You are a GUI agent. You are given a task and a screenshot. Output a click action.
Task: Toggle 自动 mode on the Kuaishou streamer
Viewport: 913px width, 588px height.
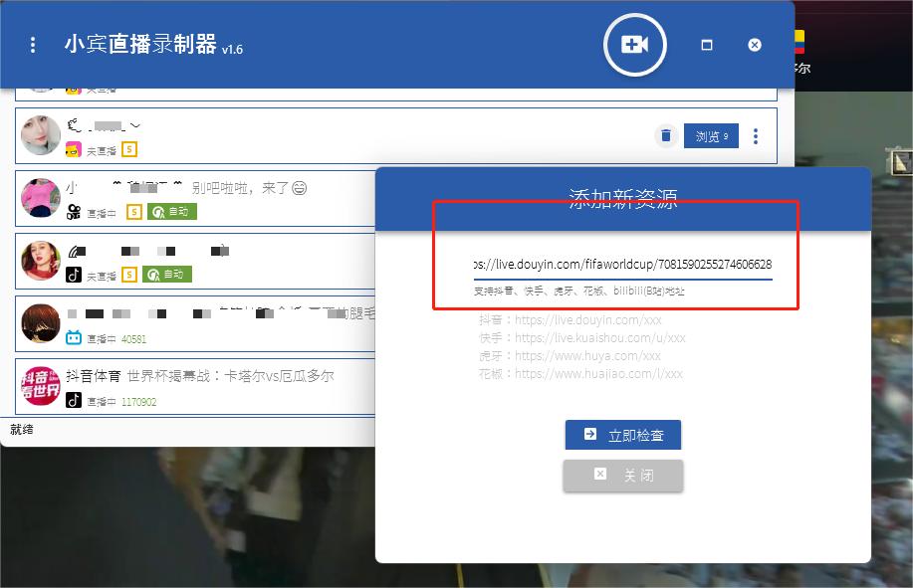172,209
